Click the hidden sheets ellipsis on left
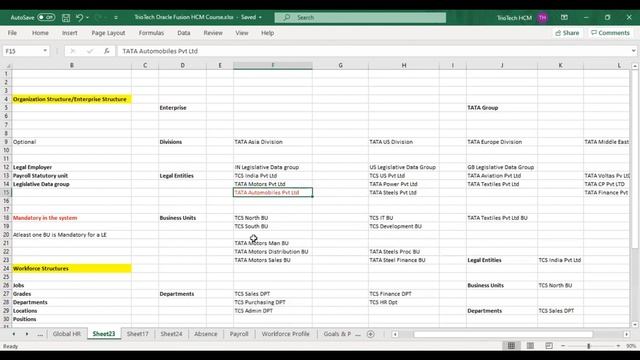This screenshot has width=640, height=360. point(40,334)
